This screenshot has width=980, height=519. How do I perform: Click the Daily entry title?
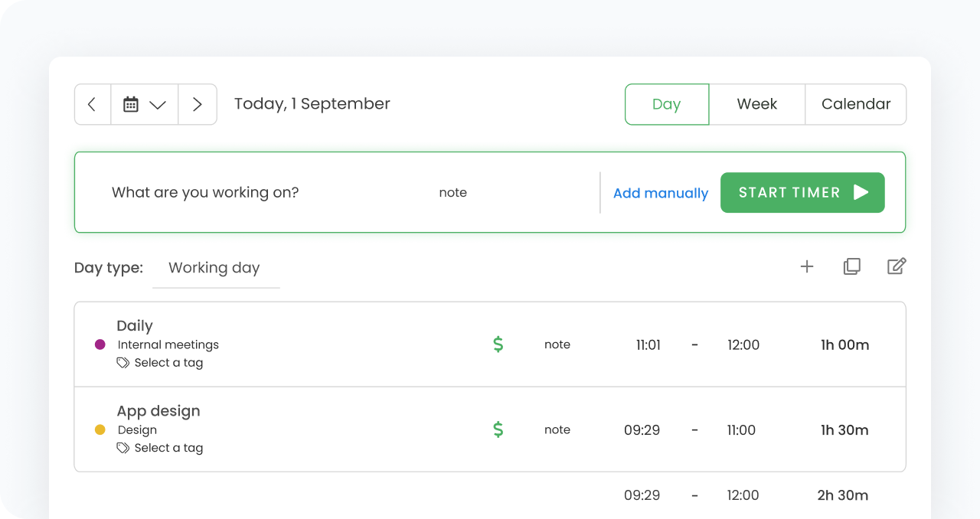135,326
